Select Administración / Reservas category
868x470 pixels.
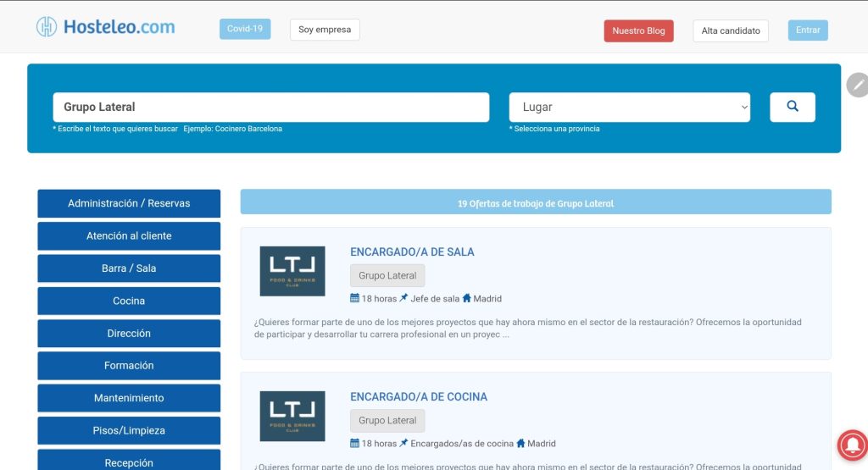129,203
